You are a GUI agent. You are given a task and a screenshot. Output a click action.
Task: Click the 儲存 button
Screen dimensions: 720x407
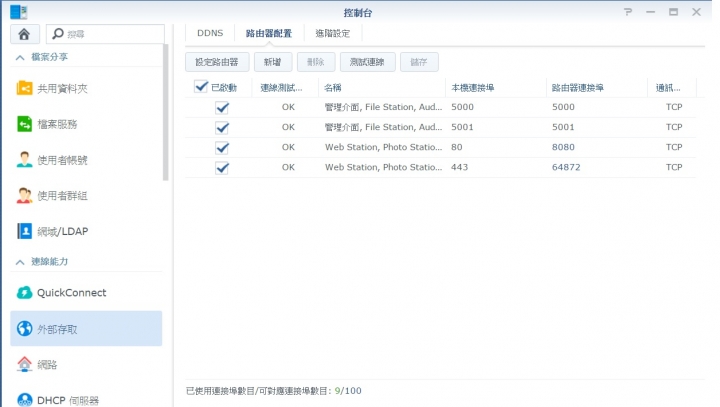tap(419, 62)
